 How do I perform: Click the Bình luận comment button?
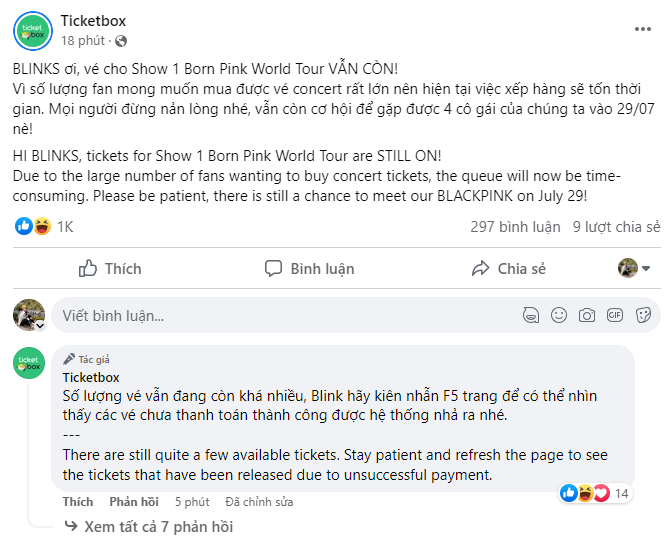[x=309, y=268]
